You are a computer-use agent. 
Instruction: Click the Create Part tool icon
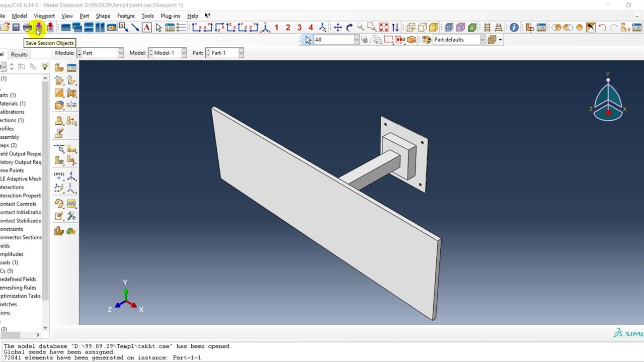tap(59, 68)
